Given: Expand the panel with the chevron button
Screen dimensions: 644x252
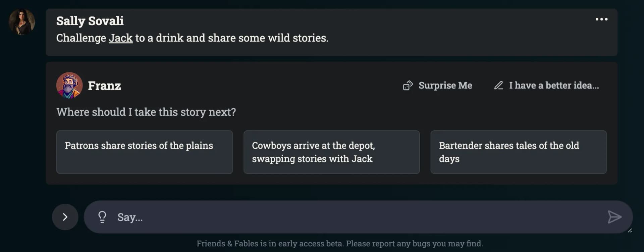Looking at the screenshot, I should 65,217.
